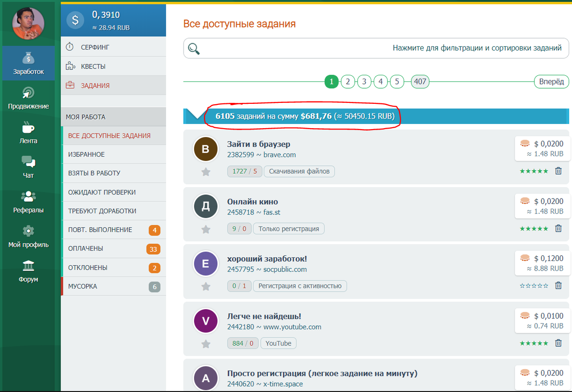Click the task filter and sort field

376,48
